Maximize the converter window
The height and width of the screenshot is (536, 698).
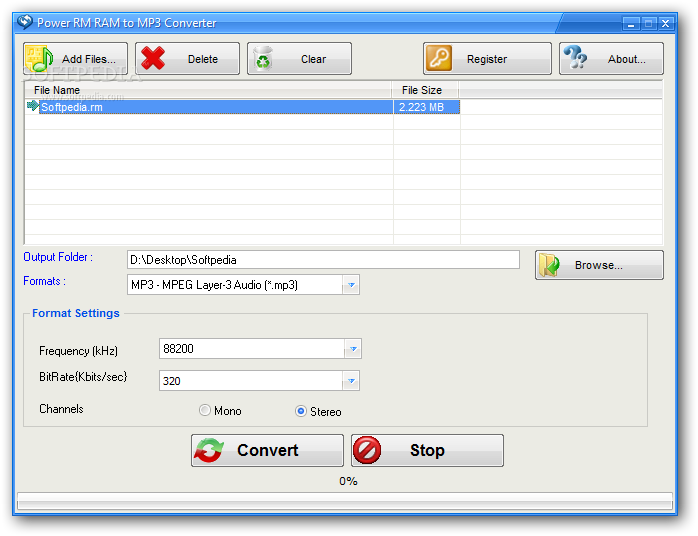coord(648,24)
